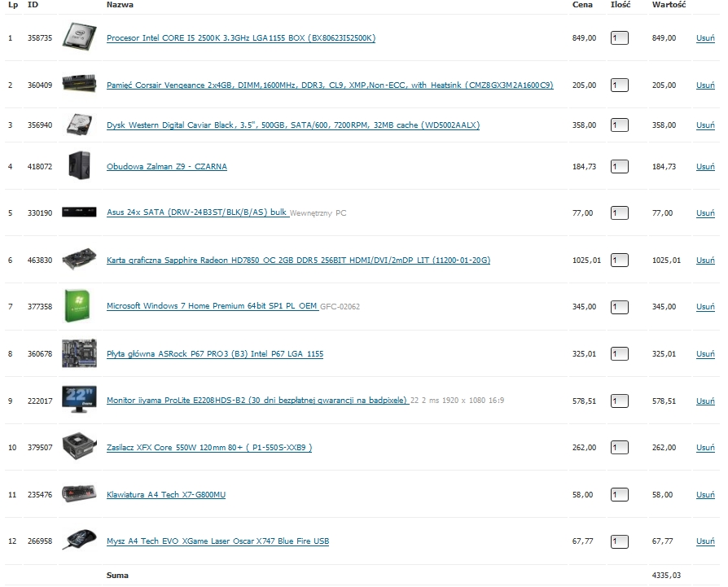Edit quantity field for the Sapphire Radeon card
The image size is (728, 587).
(x=620, y=261)
